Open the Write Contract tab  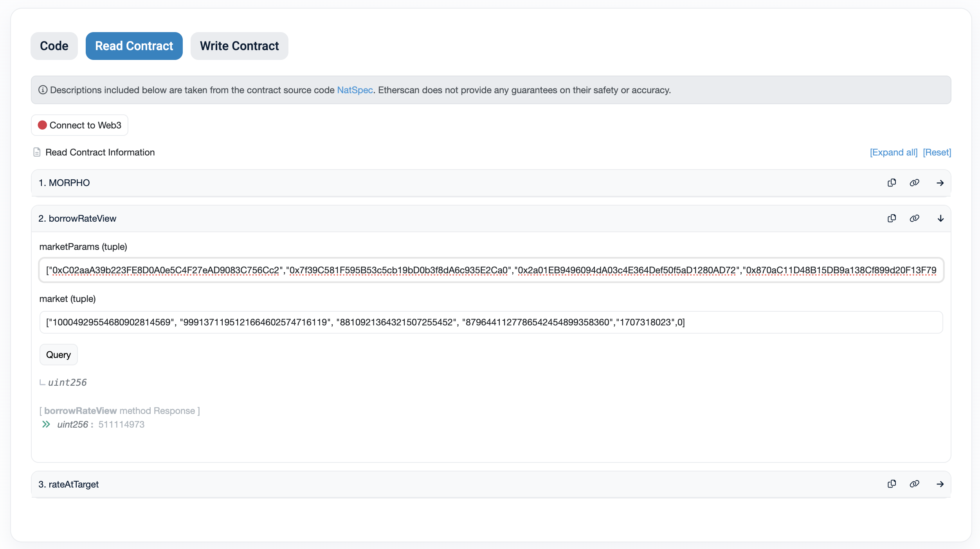click(239, 46)
